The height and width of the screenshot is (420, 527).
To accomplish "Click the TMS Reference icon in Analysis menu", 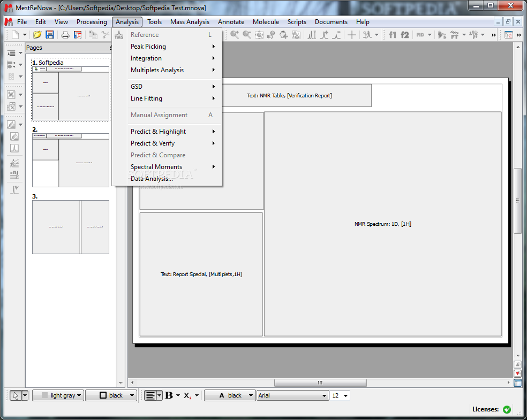I will 119,35.
